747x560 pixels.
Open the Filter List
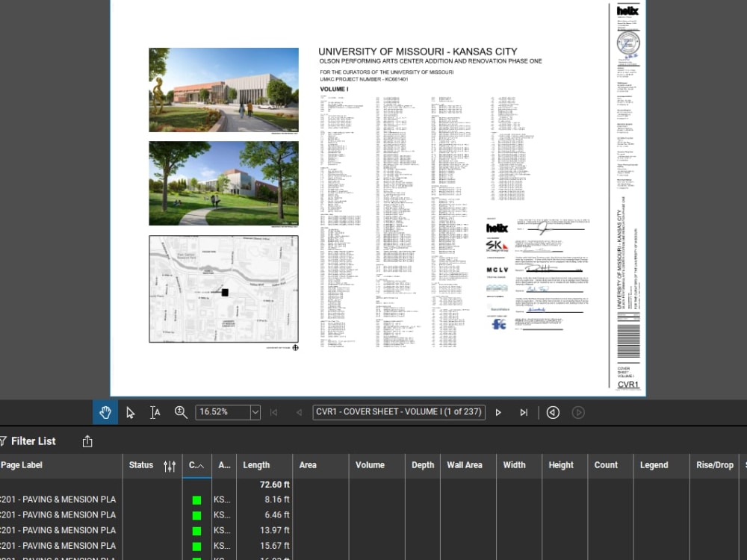click(28, 441)
